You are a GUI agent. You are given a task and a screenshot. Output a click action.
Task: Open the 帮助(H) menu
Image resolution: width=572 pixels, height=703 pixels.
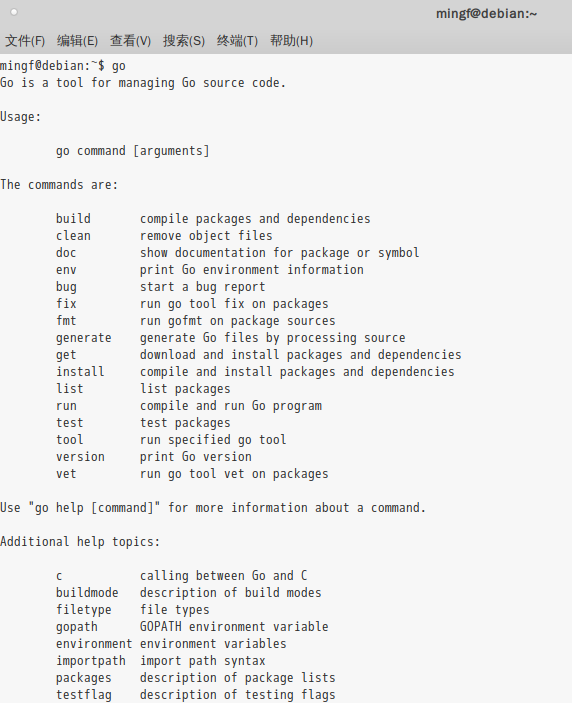(x=291, y=41)
